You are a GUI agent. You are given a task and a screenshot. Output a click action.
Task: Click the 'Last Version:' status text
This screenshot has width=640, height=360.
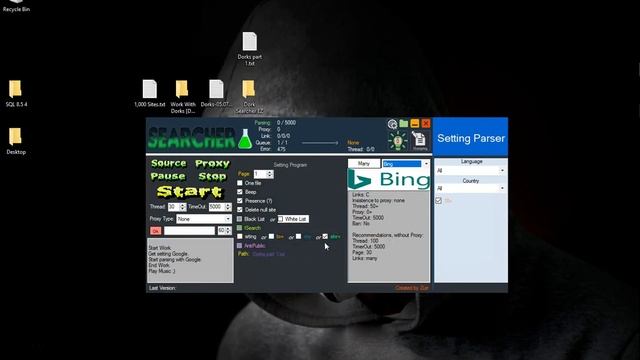[162, 288]
